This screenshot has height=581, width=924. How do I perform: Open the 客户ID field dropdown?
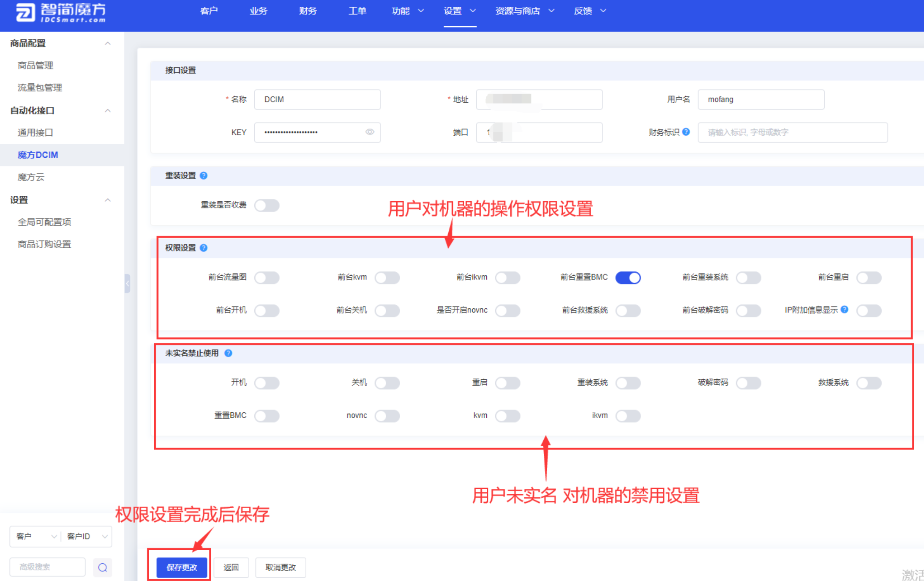(87, 537)
